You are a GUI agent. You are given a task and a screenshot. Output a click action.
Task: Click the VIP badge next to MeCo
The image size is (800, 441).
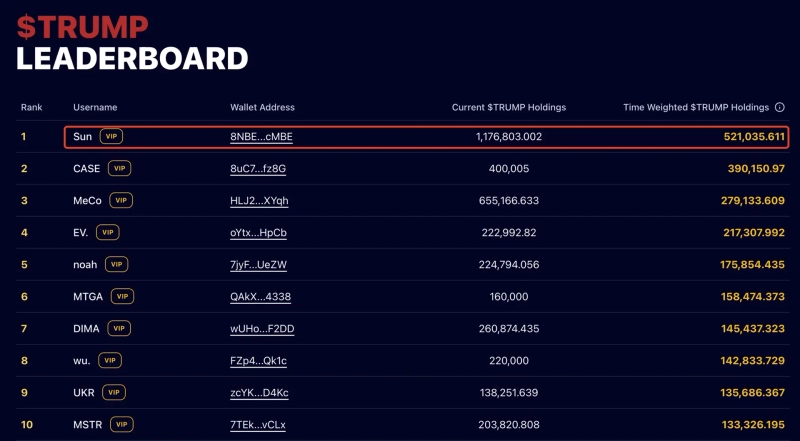coord(121,200)
